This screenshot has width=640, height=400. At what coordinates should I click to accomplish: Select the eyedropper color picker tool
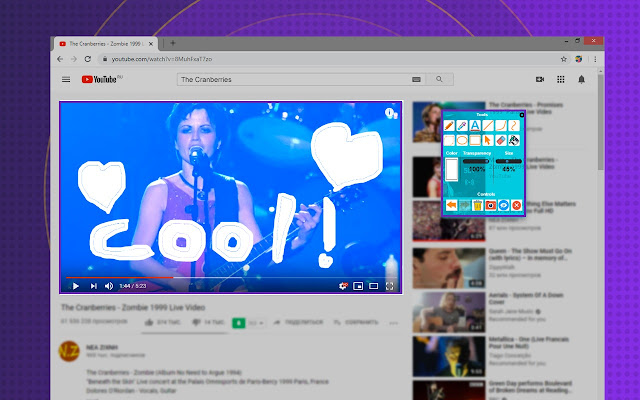coord(462,126)
